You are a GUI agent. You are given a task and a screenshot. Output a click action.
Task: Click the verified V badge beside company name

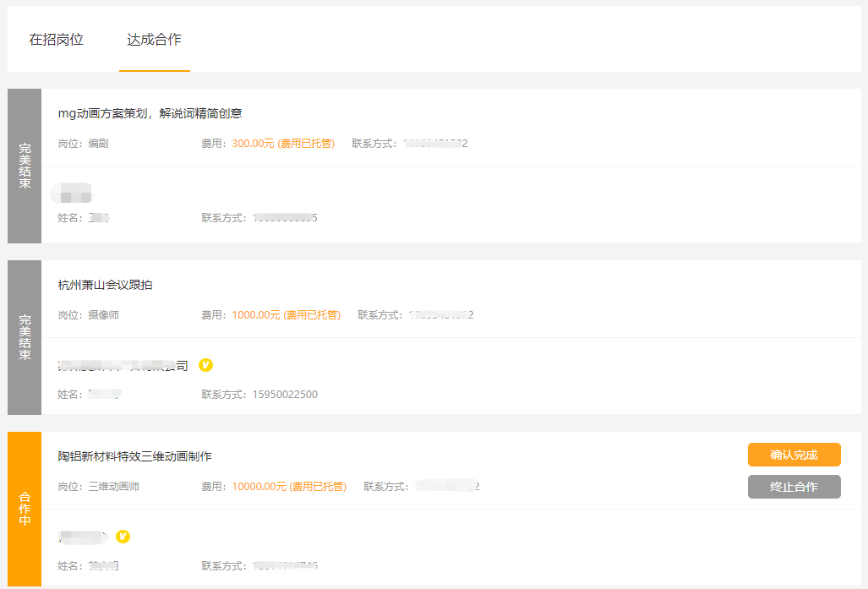click(x=205, y=365)
